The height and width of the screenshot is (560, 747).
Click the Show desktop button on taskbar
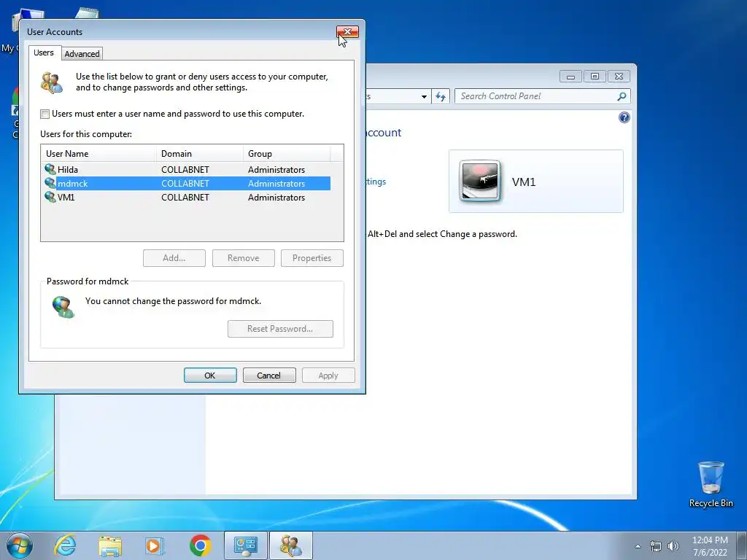tap(741, 545)
